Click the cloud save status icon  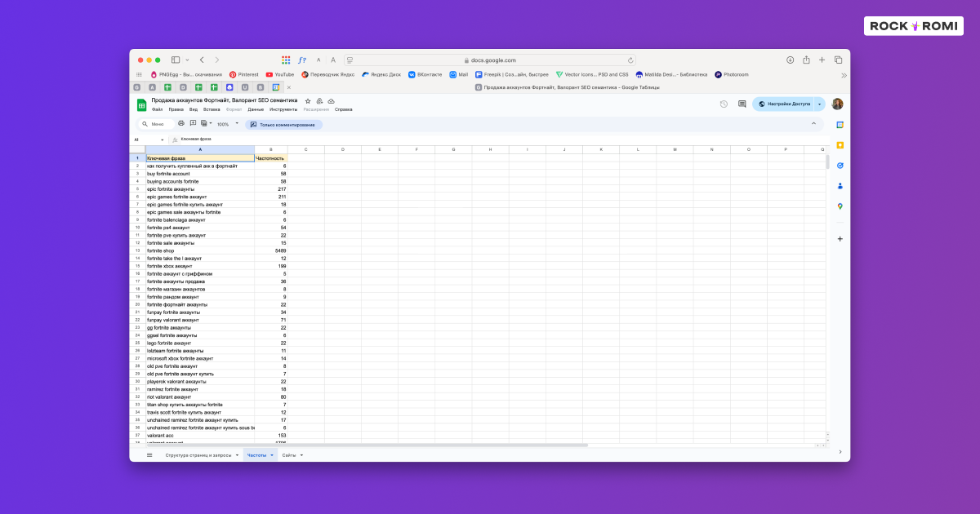[331, 100]
